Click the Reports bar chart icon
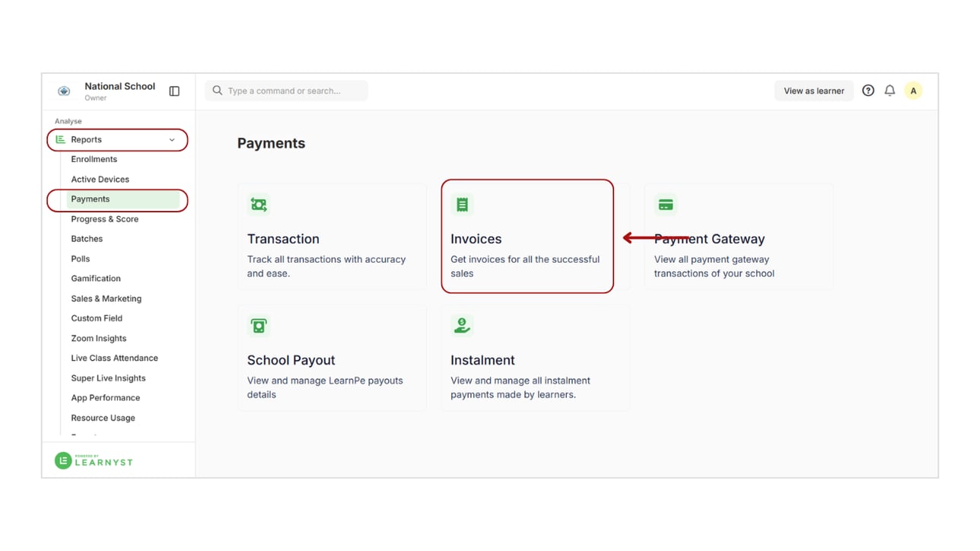Image resolution: width=980 pixels, height=551 pixels. (61, 139)
